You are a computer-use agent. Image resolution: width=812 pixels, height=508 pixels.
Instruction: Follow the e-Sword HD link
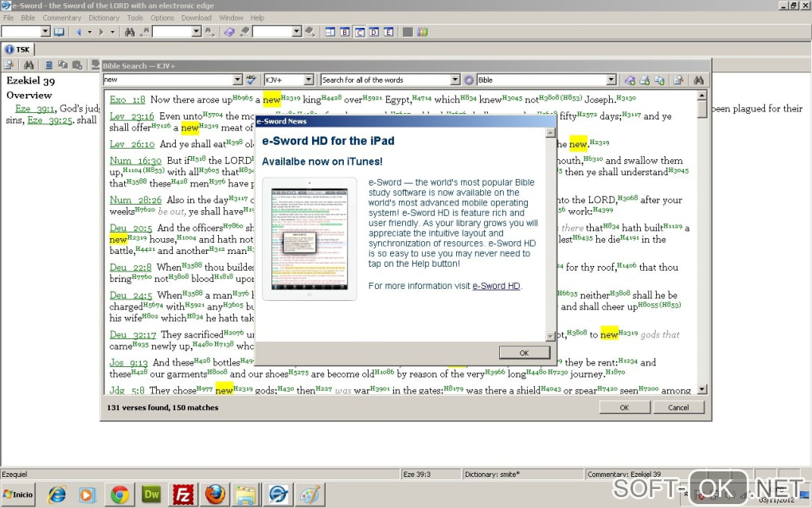(496, 286)
